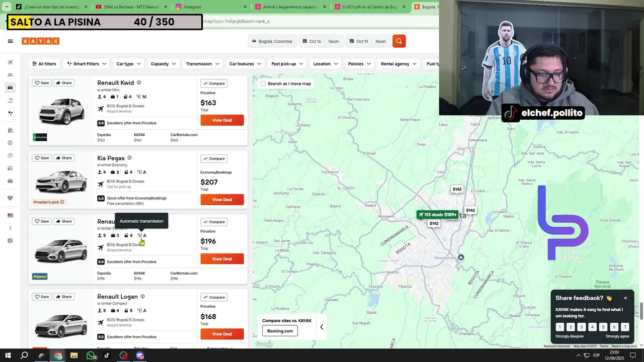Toggle Compare for Renault Kwid
The height and width of the screenshot is (362, 644).
214,83
